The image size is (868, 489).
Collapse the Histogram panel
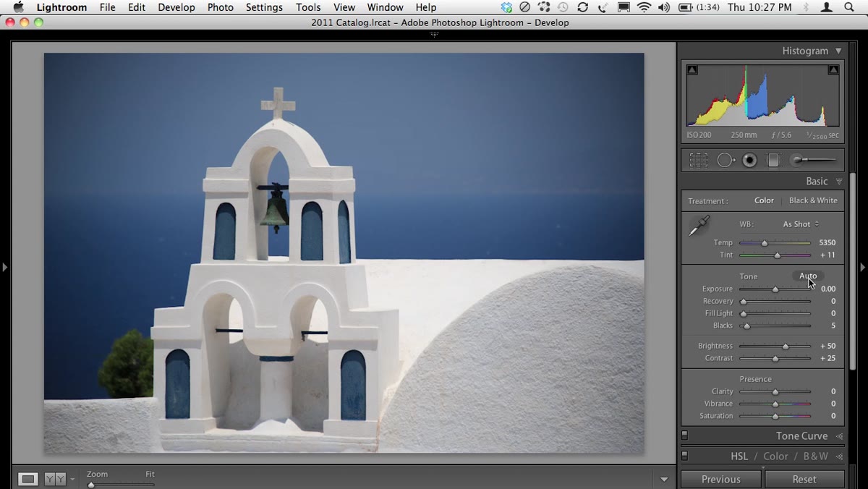point(838,51)
